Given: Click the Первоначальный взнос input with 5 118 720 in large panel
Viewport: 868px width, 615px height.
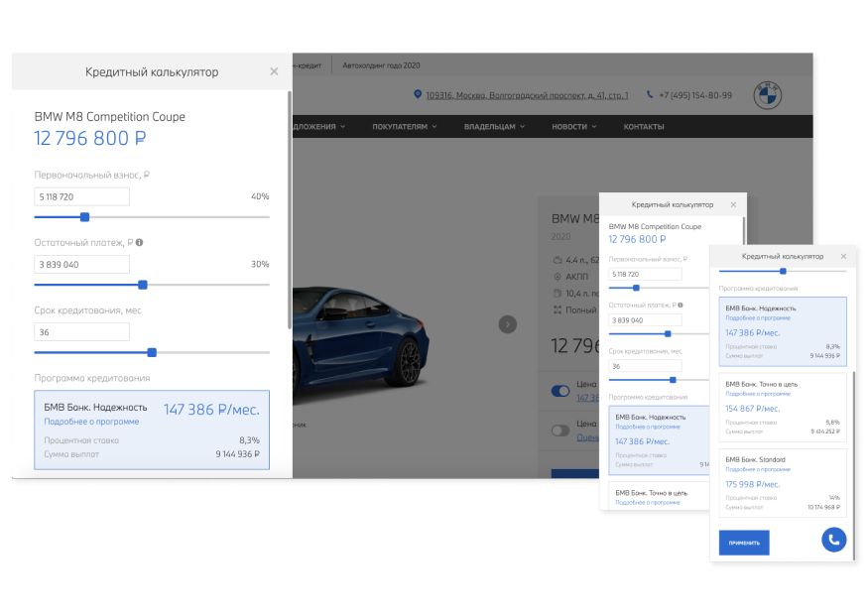Looking at the screenshot, I should 81,196.
